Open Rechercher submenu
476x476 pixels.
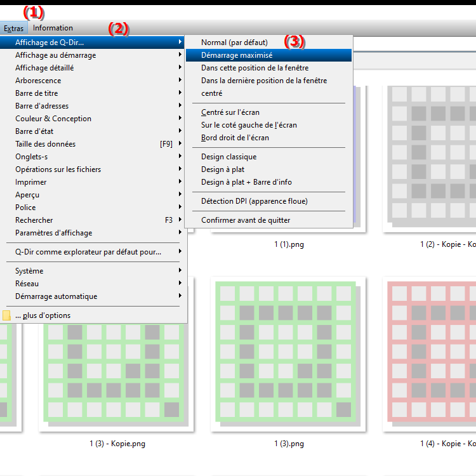[x=92, y=220]
